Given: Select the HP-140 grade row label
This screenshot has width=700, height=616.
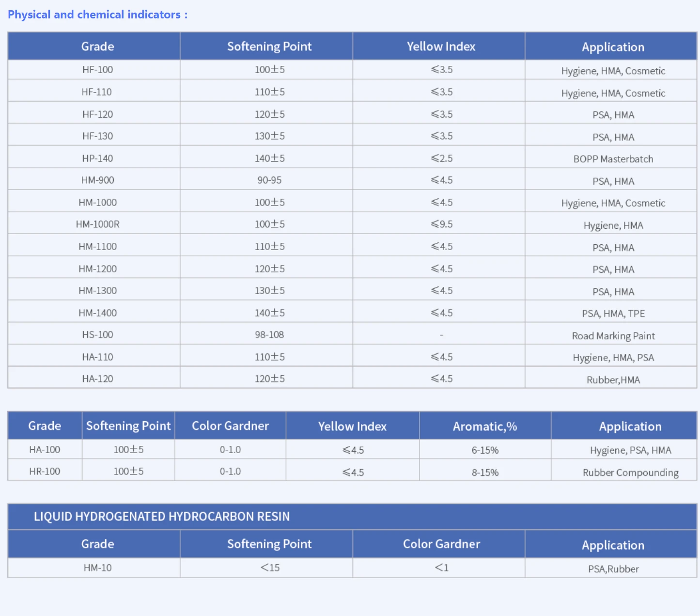Looking at the screenshot, I should 97,158.
